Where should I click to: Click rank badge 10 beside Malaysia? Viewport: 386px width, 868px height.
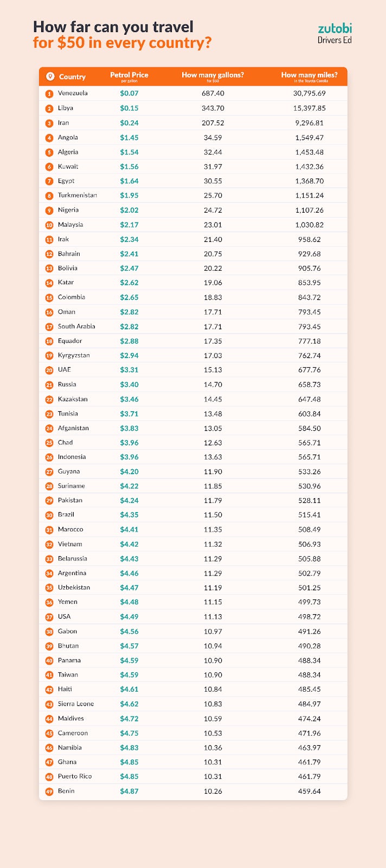click(49, 225)
